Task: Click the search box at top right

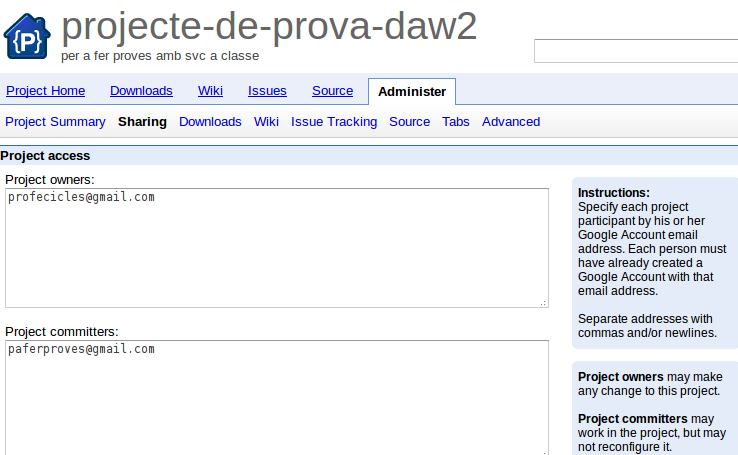Action: (x=636, y=51)
